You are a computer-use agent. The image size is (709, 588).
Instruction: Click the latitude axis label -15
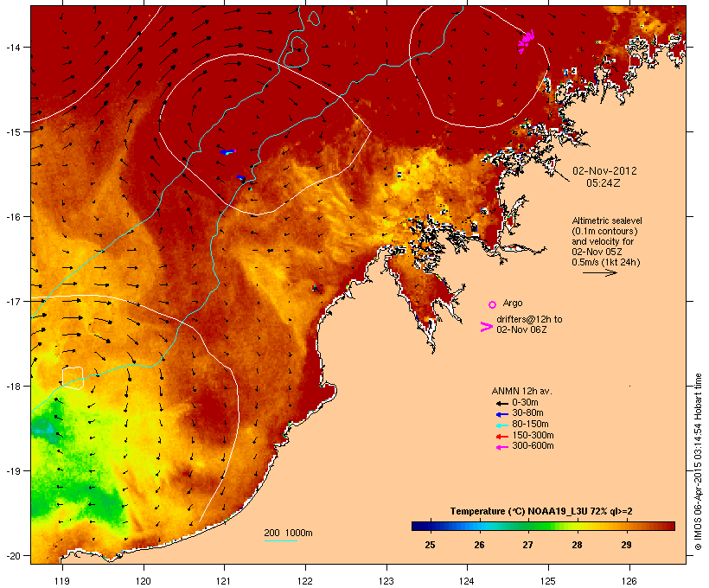click(13, 132)
